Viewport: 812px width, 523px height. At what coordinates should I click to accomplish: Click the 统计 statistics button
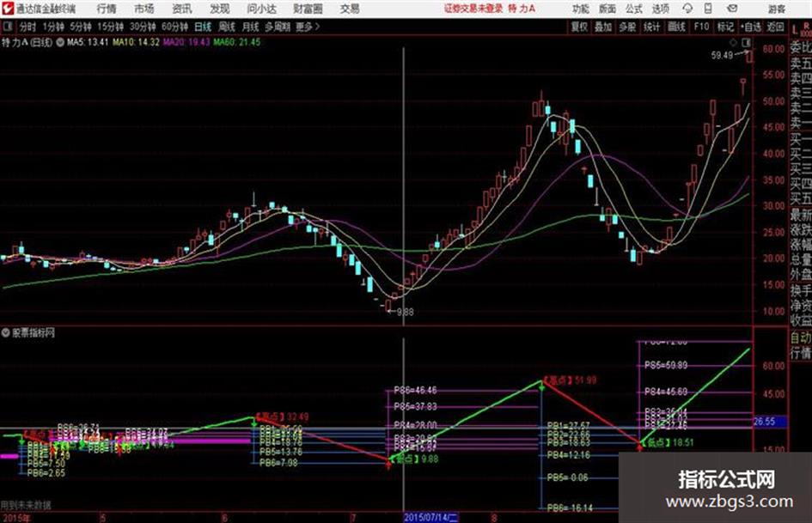(651, 27)
